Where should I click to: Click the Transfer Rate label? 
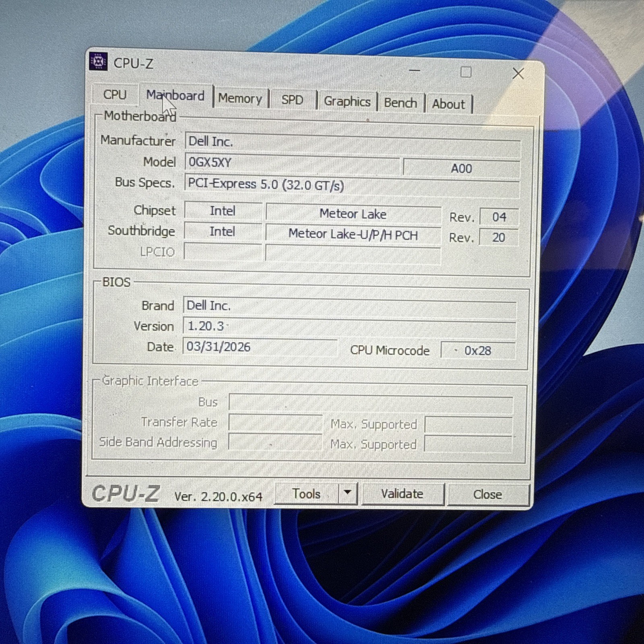pyautogui.click(x=179, y=422)
